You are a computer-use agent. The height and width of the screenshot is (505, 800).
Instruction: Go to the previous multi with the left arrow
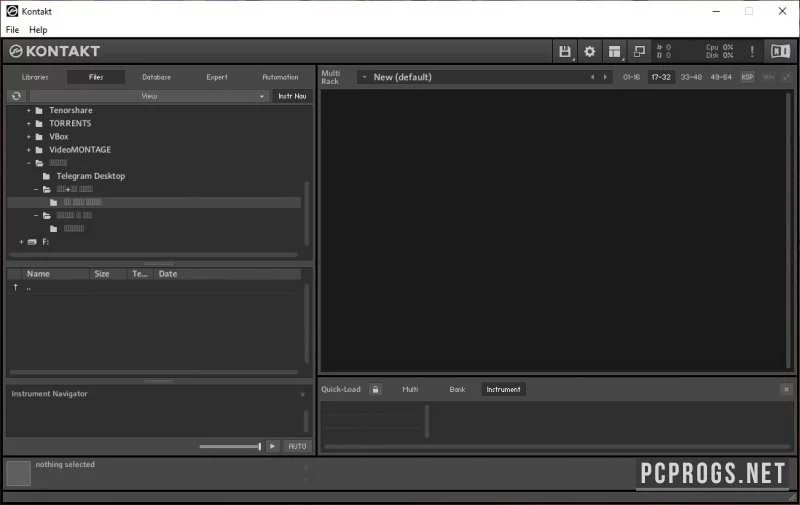point(592,77)
